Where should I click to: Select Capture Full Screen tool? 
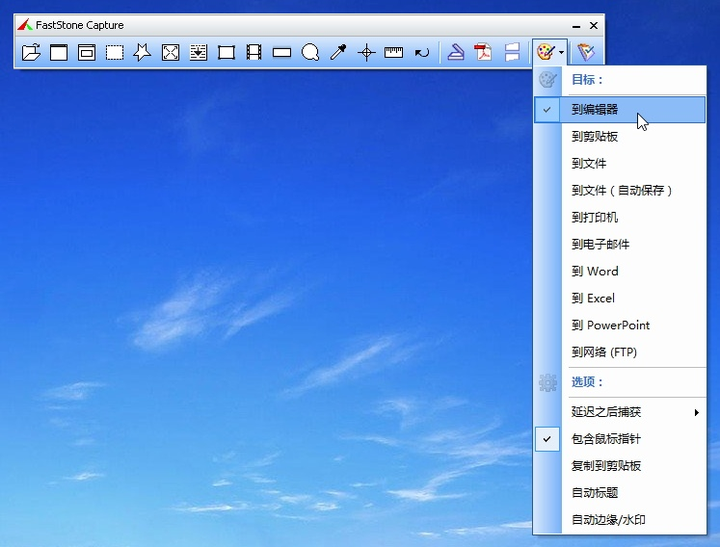tap(170, 52)
